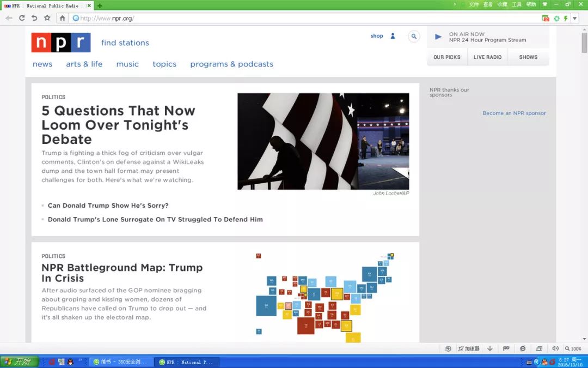Close the NPR National Public Radio tab
The image size is (588, 368).
click(x=89, y=5)
